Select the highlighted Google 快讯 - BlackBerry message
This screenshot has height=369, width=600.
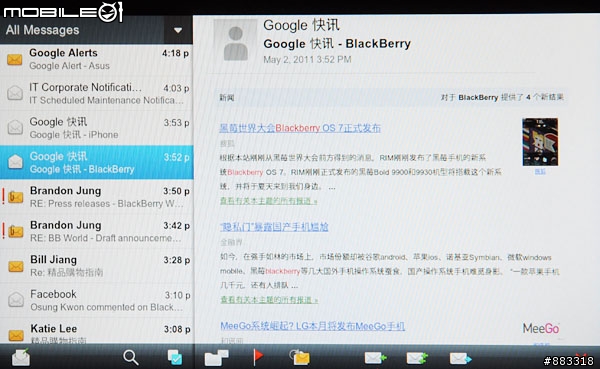pos(96,162)
